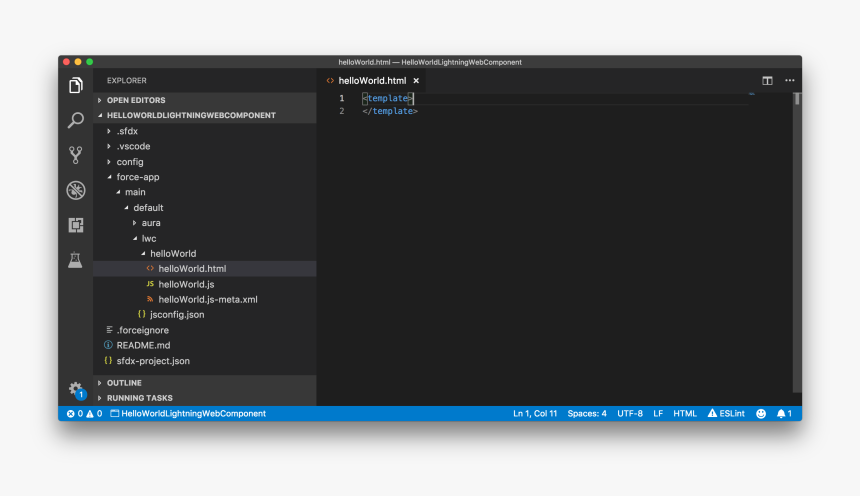The height and width of the screenshot is (496, 860).
Task: Collapse the force-app folder
Action: (109, 177)
